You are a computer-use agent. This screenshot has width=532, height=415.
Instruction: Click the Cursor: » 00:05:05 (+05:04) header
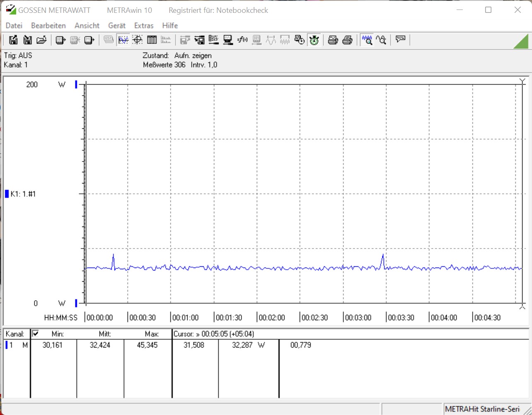coord(214,334)
